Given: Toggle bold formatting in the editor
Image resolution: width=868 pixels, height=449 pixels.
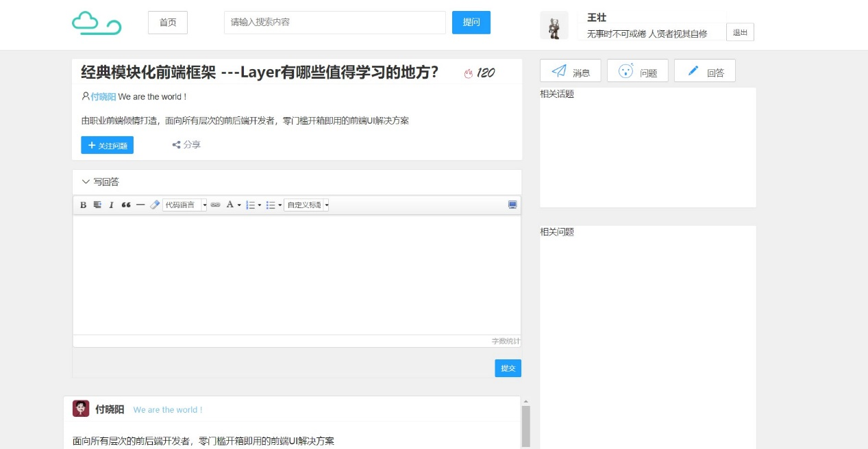Looking at the screenshot, I should (x=84, y=205).
